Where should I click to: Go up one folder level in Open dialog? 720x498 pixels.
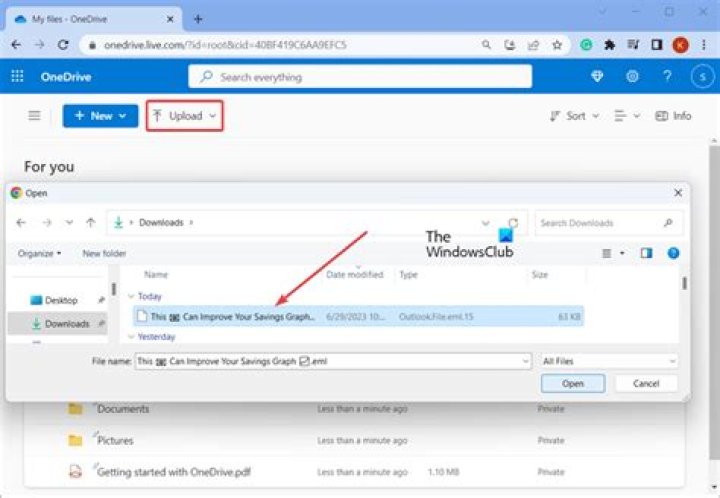(x=90, y=223)
